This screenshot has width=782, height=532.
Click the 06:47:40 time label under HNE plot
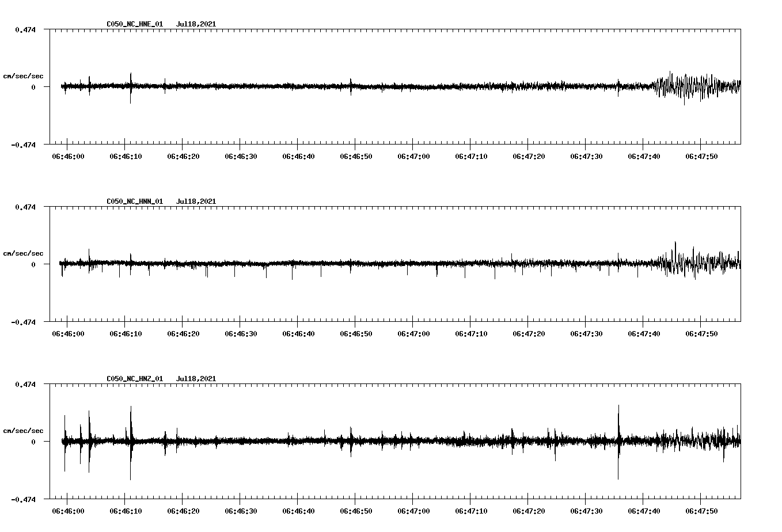644,157
